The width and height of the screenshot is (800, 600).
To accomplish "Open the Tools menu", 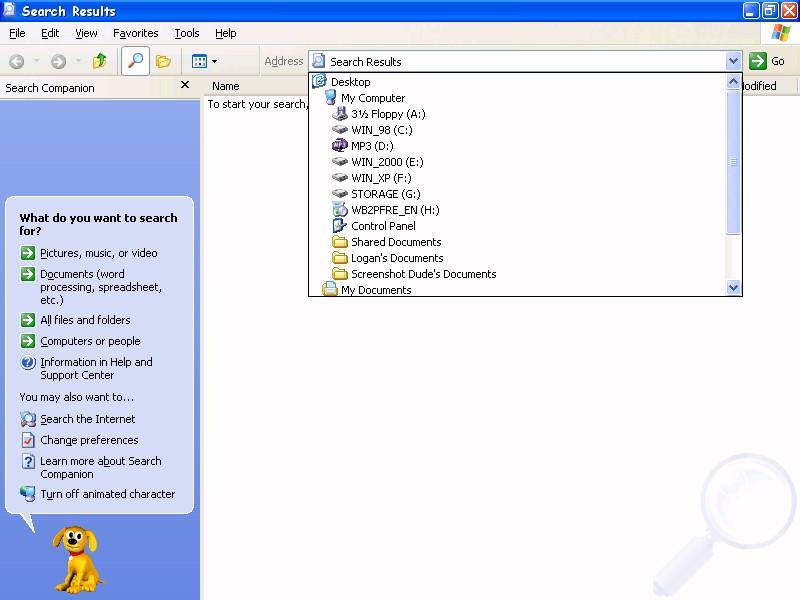I will (x=187, y=33).
